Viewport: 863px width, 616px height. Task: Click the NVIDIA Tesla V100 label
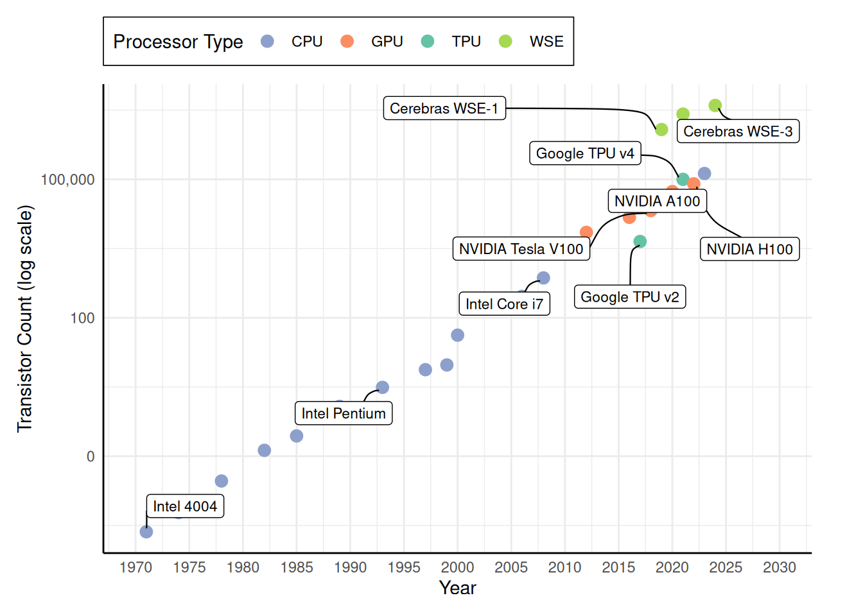tap(521, 249)
